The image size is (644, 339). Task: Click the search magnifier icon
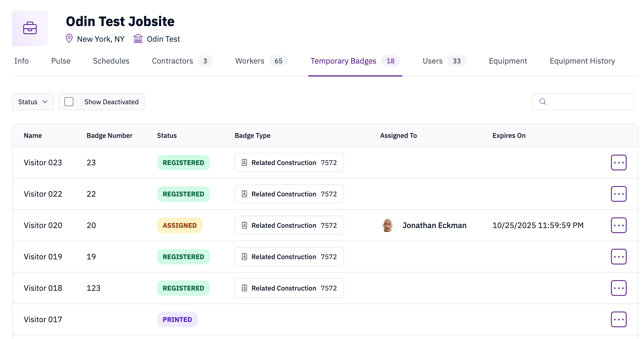tap(543, 102)
